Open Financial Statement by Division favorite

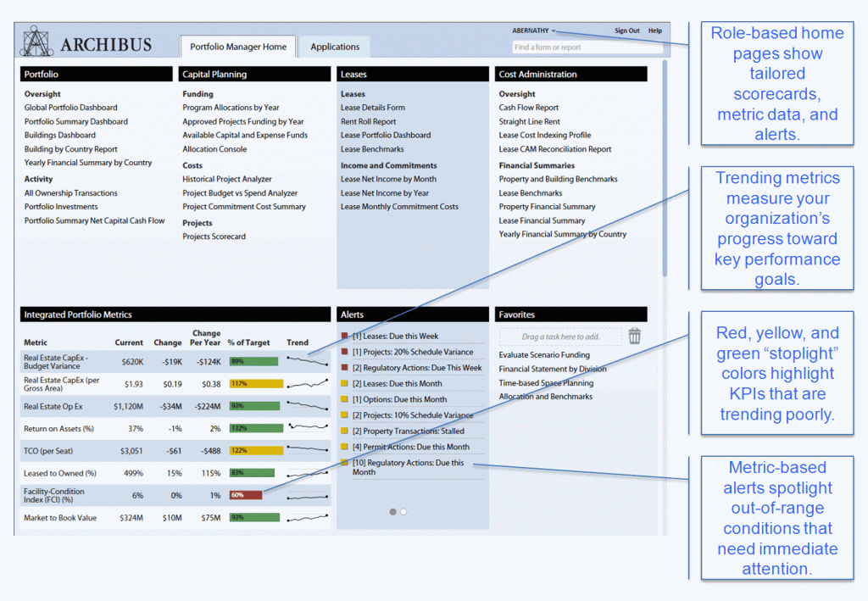[553, 369]
